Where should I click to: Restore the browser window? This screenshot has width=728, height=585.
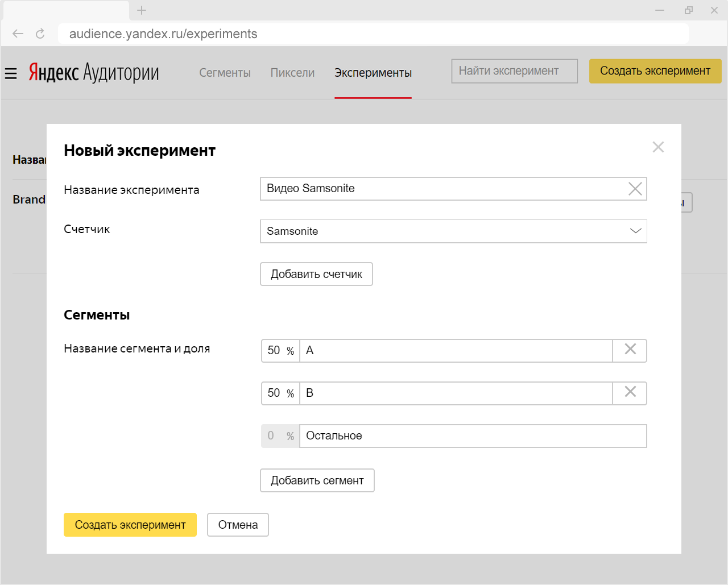pyautogui.click(x=689, y=10)
